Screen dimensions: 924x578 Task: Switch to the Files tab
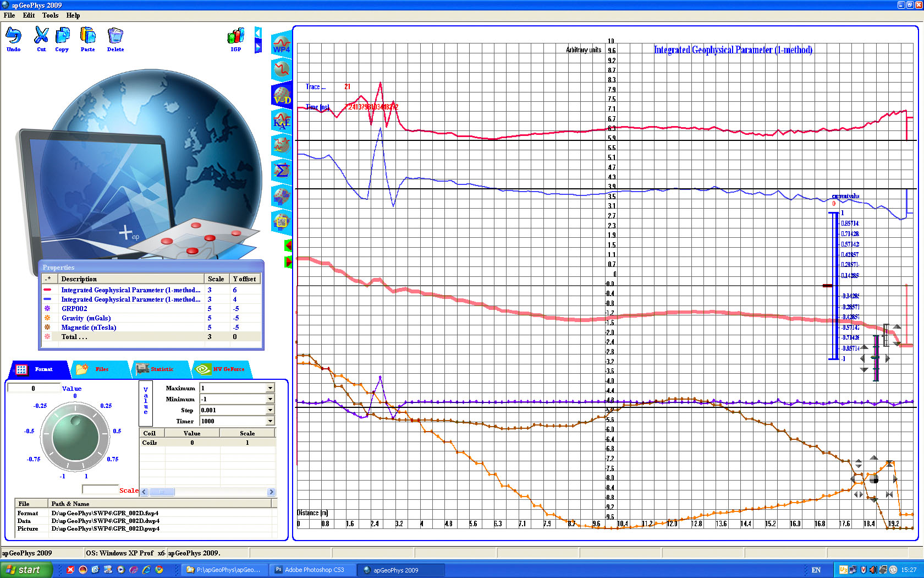101,369
